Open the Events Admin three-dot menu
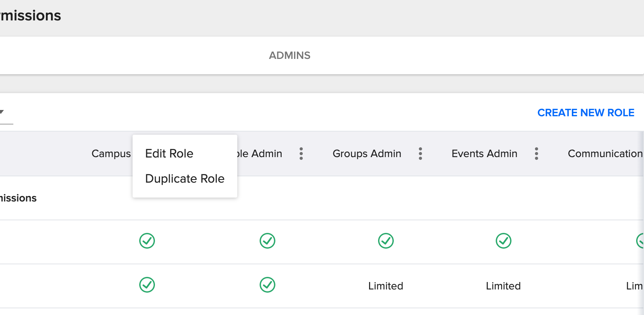 [536, 154]
